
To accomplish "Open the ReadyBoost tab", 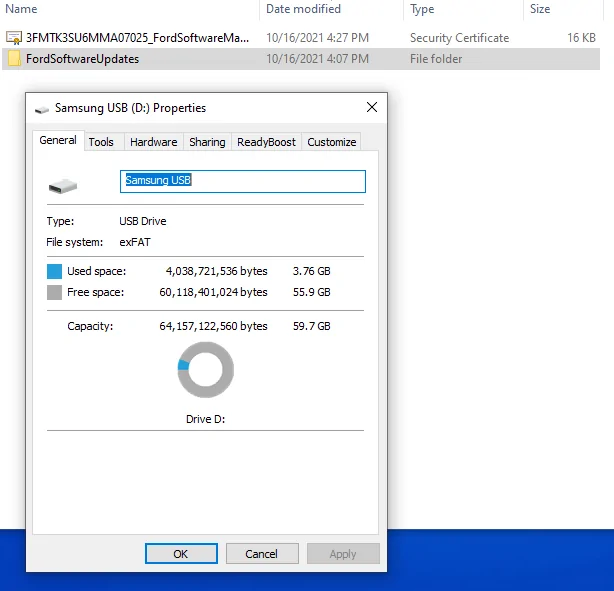I will click(266, 142).
